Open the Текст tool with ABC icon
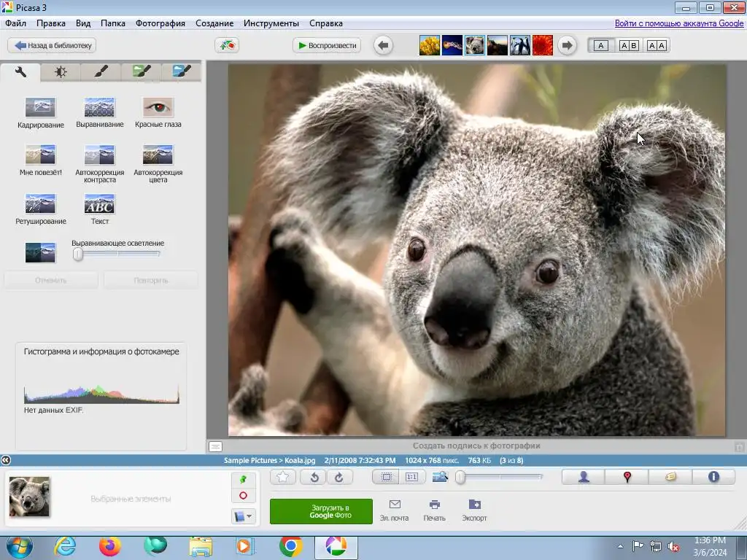The width and height of the screenshot is (747, 560). (x=99, y=204)
